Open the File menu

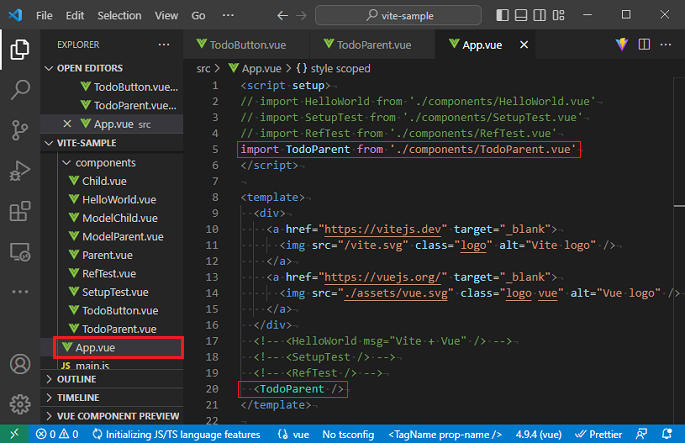coord(44,16)
